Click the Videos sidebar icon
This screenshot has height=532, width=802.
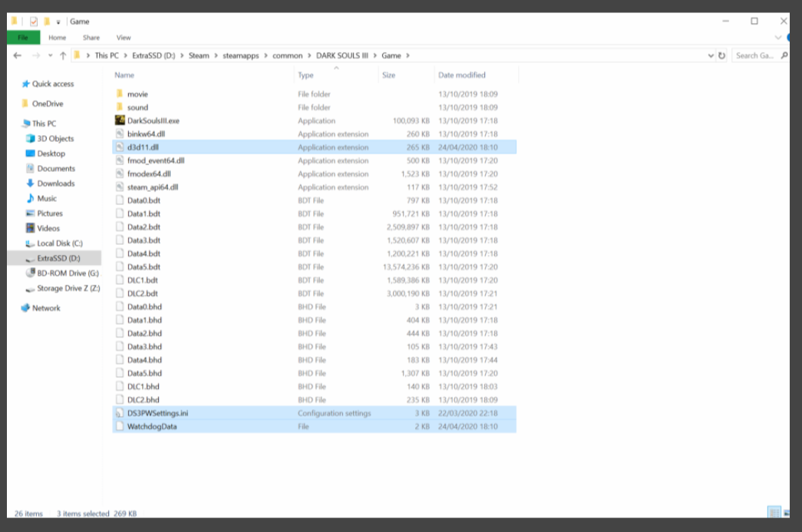[30, 228]
